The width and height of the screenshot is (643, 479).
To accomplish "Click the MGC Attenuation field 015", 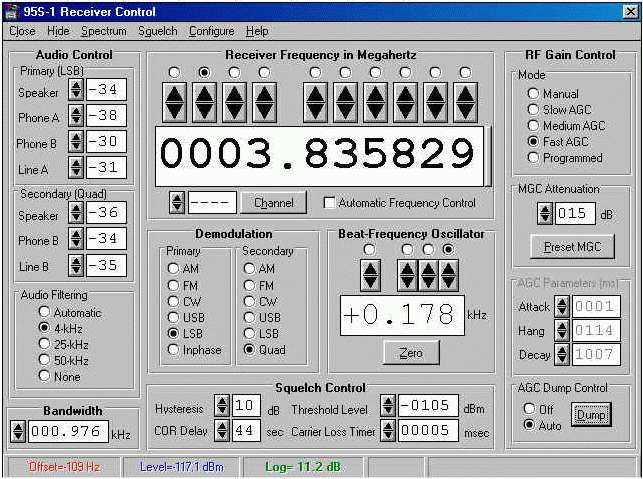I will (575, 213).
